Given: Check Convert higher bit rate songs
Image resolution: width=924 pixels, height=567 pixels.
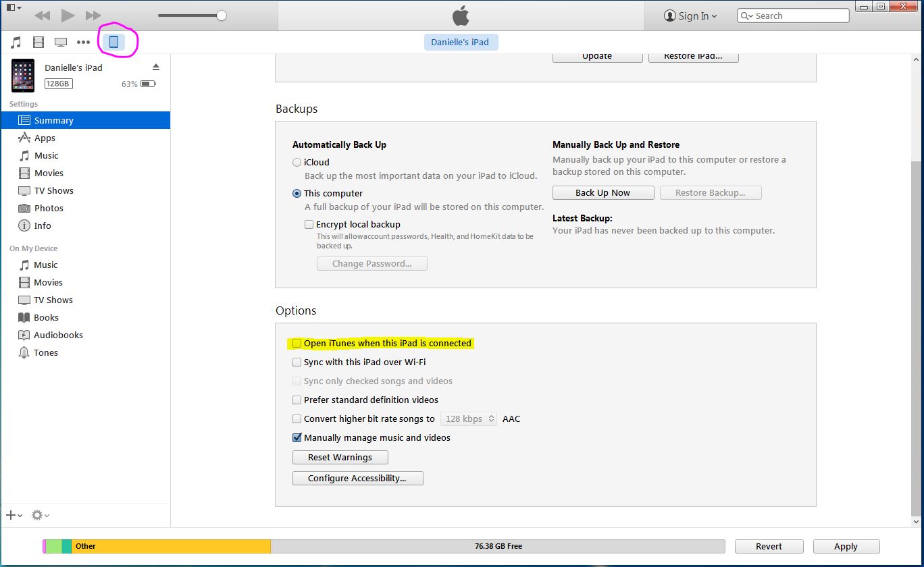Looking at the screenshot, I should coord(297,418).
